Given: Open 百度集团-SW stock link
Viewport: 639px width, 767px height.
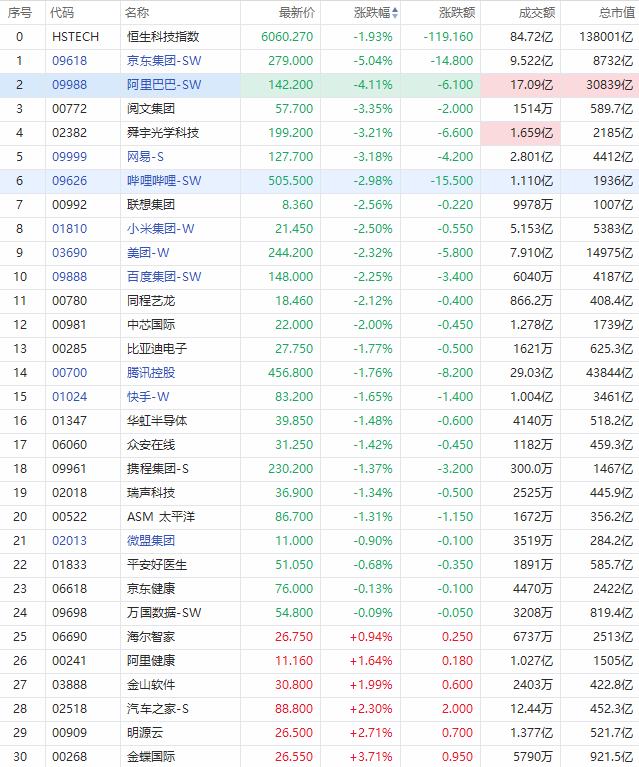Looking at the screenshot, I should click(164, 276).
